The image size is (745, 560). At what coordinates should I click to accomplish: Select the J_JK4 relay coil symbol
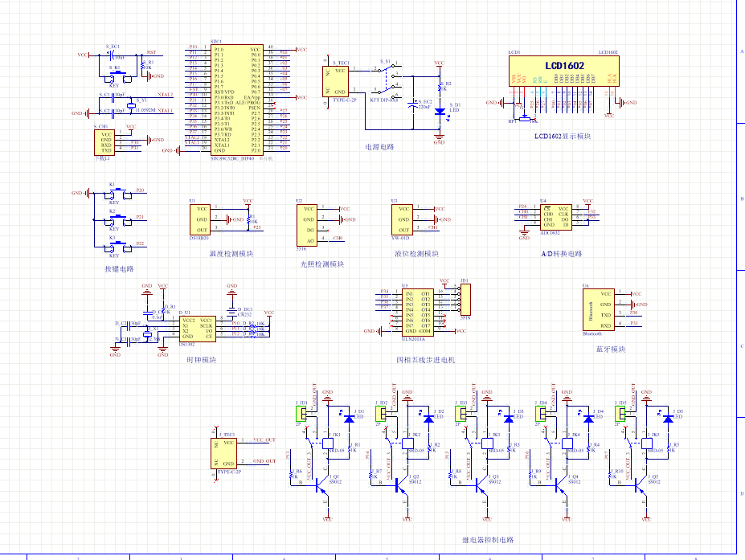pos(567,444)
